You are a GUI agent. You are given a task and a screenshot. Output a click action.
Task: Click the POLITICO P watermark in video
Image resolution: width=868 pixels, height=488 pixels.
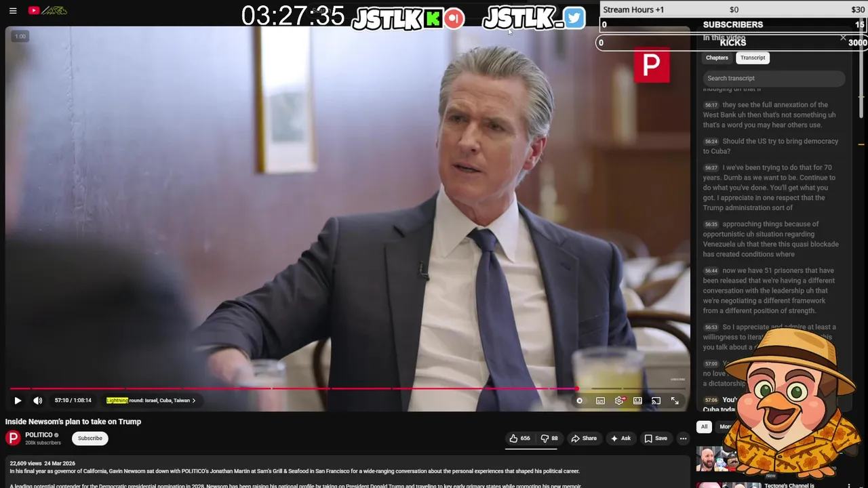tap(652, 65)
